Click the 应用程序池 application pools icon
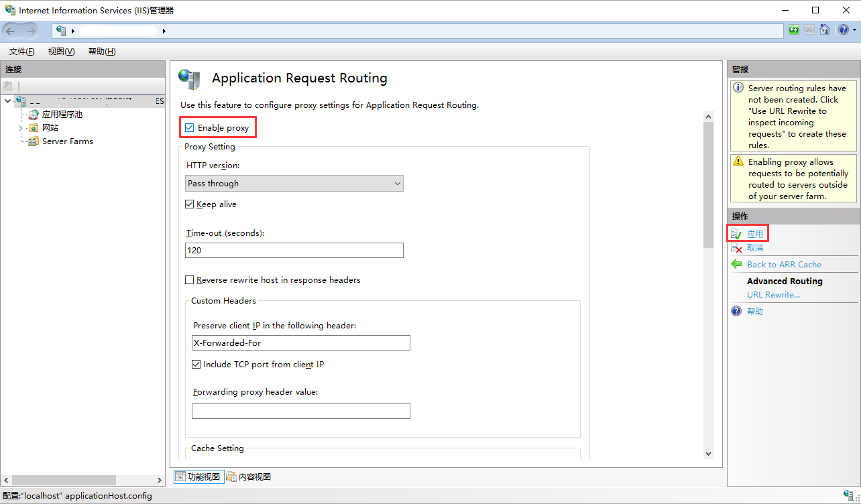This screenshot has height=504, width=861. 34,115
